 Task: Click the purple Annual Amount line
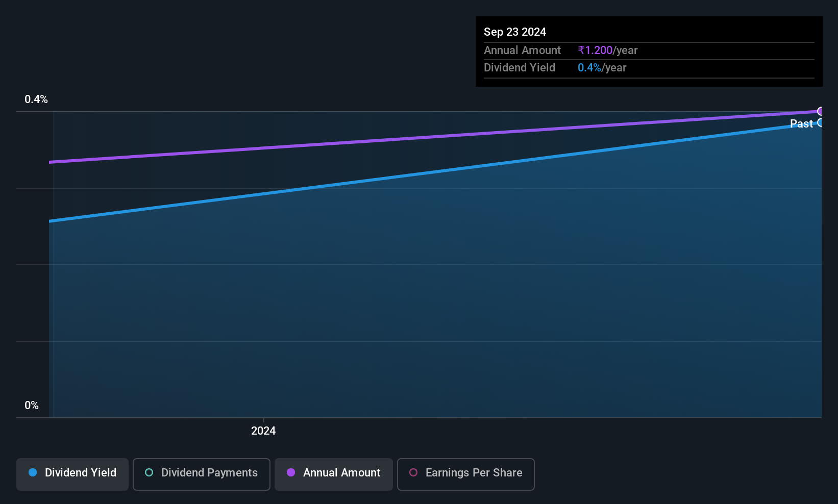pos(434,137)
